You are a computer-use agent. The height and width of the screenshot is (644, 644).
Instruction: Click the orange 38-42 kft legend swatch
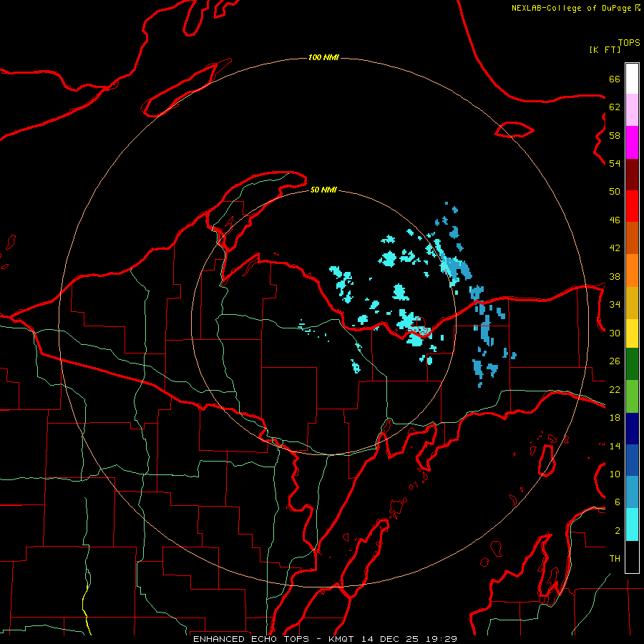tap(632, 270)
